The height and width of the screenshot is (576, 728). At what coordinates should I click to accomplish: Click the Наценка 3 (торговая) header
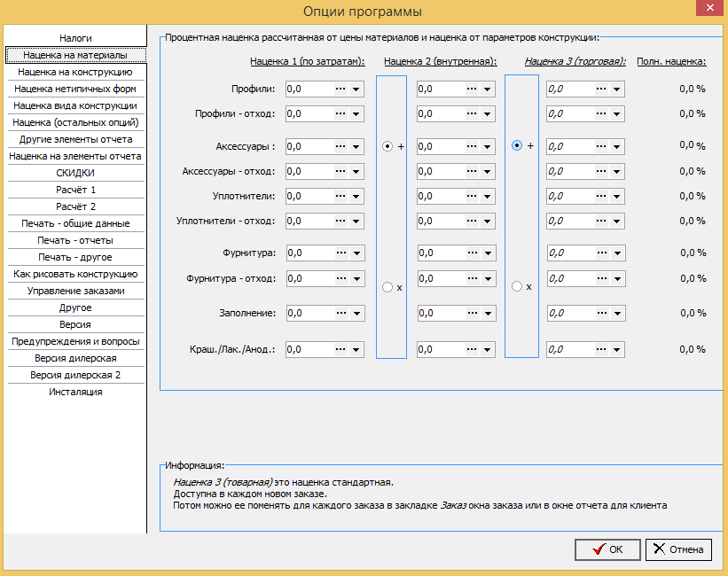575,61
